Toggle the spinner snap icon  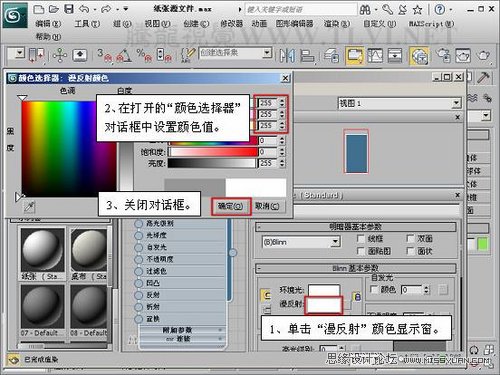(164, 55)
